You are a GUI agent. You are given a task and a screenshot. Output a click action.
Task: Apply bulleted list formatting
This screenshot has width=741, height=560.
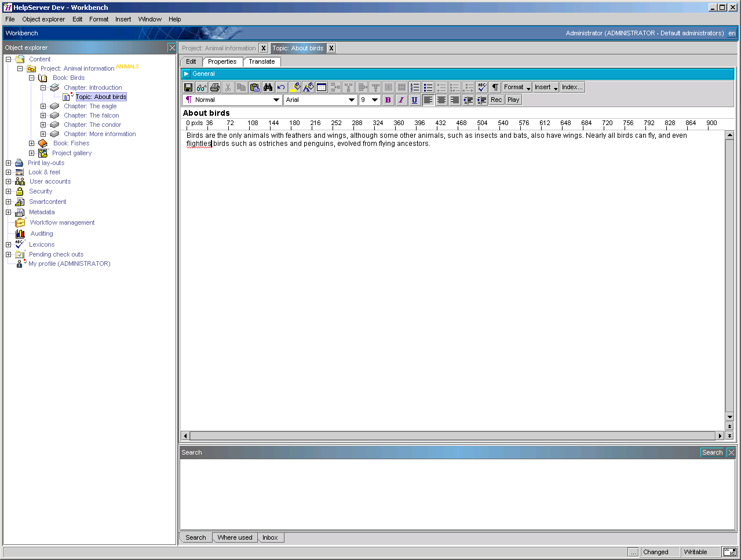(428, 87)
